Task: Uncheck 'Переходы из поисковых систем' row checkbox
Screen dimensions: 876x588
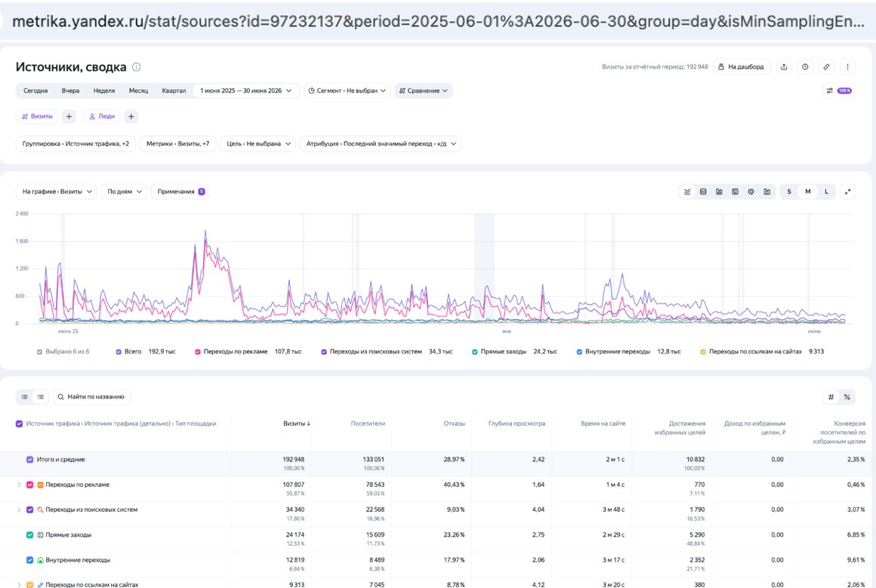Action: pos(30,509)
